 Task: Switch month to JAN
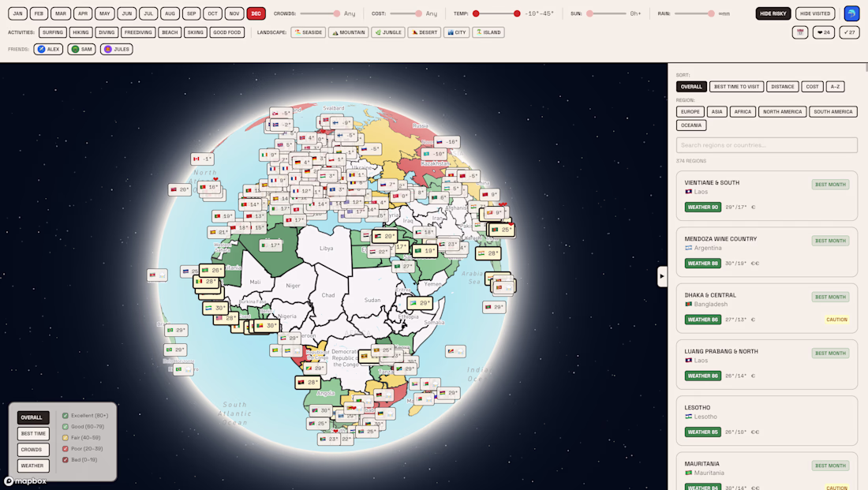[17, 13]
